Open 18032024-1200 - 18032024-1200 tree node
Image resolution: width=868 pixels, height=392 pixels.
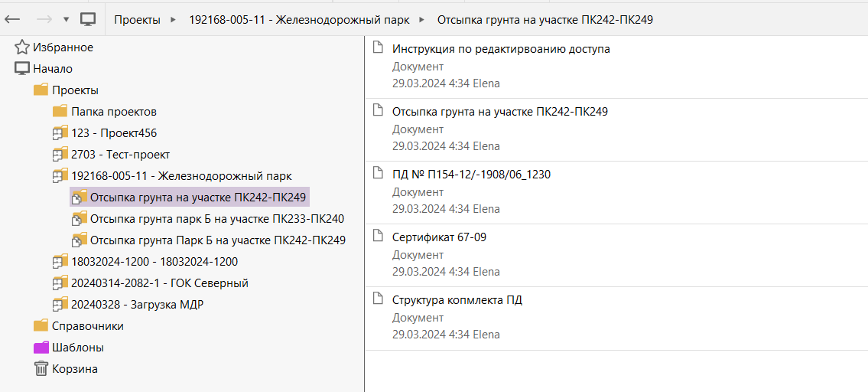tap(154, 262)
